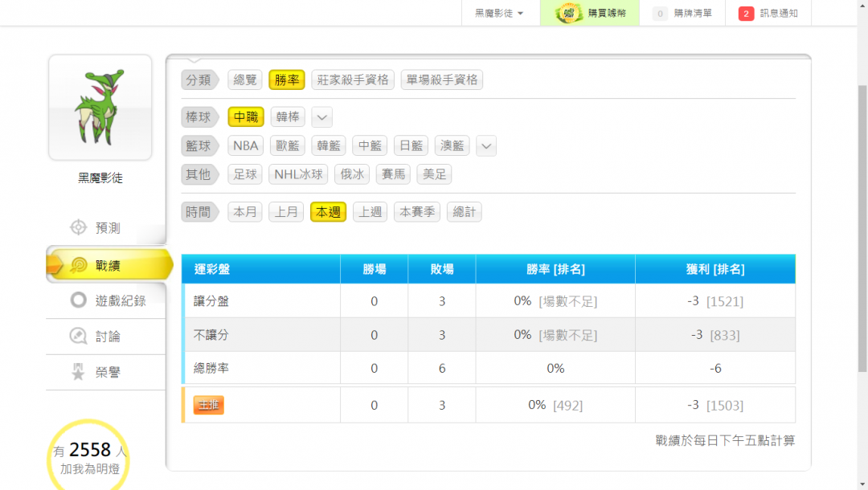
Task: Click the purchase list count badge 0
Action: [660, 14]
